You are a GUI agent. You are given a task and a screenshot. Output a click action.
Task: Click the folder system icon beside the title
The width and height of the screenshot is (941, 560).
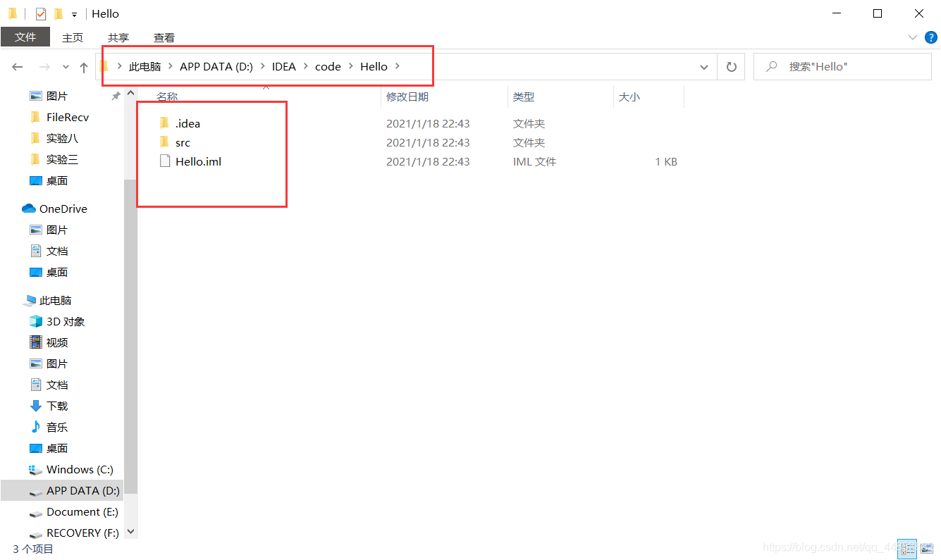pyautogui.click(x=13, y=13)
